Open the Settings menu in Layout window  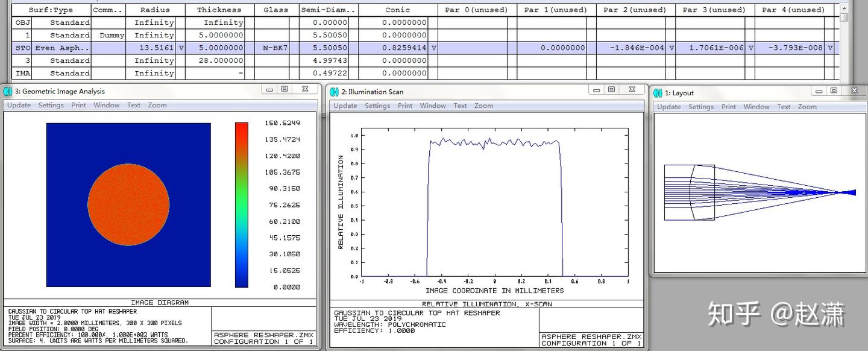[701, 107]
